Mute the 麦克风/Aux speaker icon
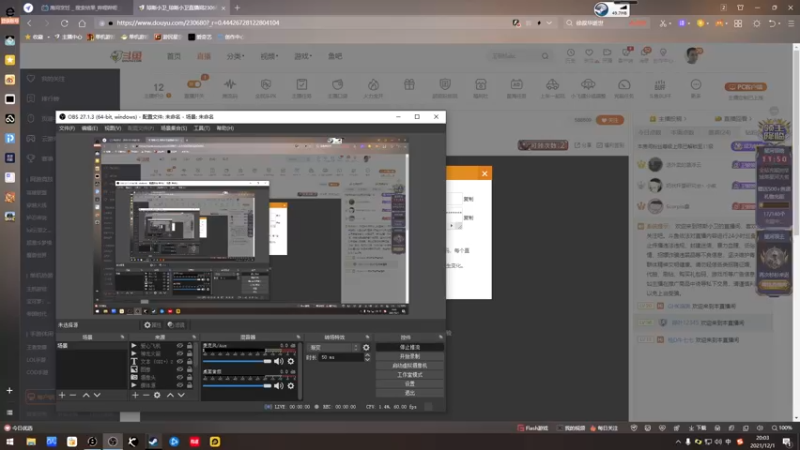The height and width of the screenshot is (450, 800). (x=279, y=361)
